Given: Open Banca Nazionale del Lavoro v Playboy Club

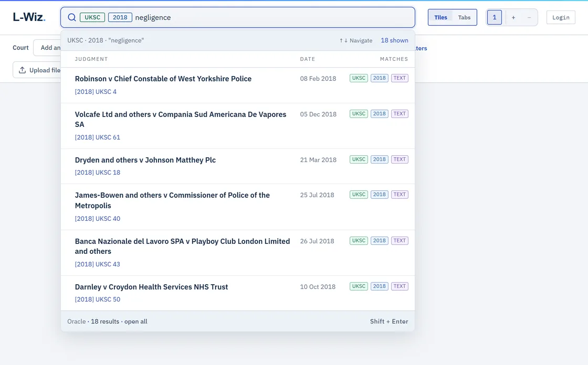Looking at the screenshot, I should [182, 246].
